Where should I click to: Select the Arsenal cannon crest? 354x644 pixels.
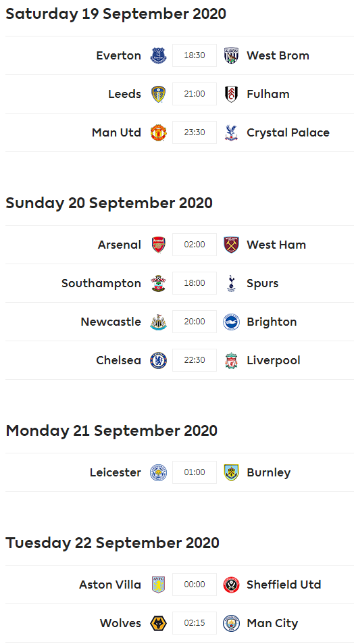click(x=158, y=245)
